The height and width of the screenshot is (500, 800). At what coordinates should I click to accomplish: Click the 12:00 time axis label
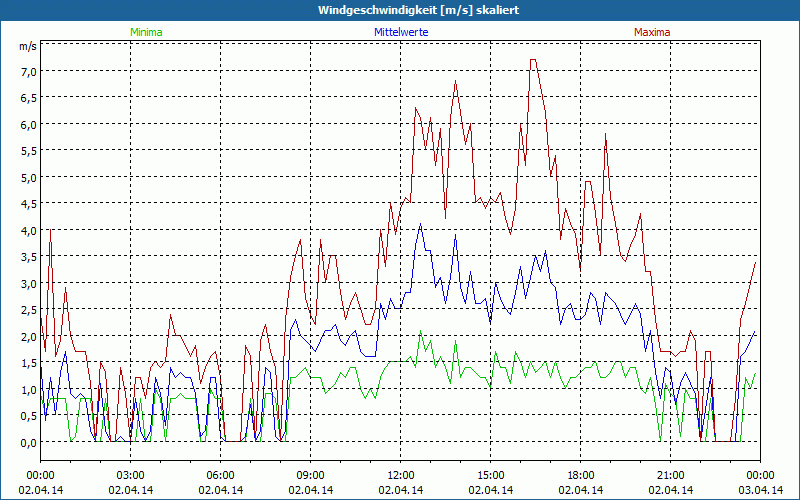(x=400, y=475)
